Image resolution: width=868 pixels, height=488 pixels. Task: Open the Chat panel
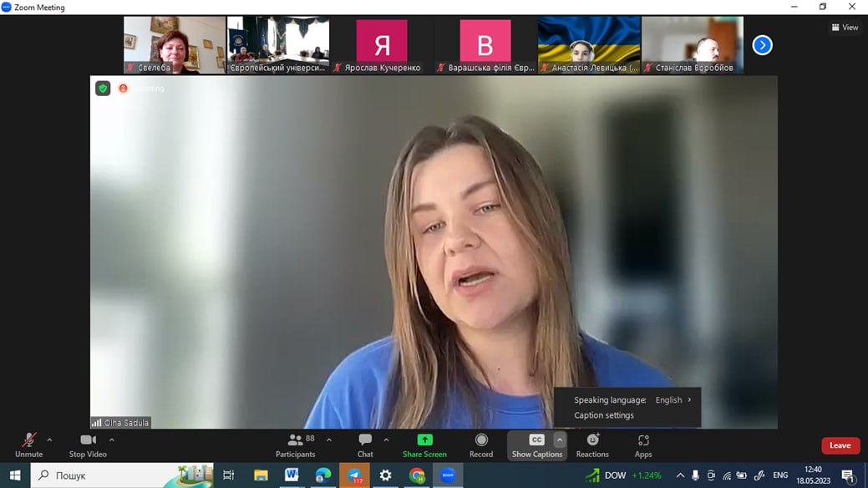click(365, 445)
